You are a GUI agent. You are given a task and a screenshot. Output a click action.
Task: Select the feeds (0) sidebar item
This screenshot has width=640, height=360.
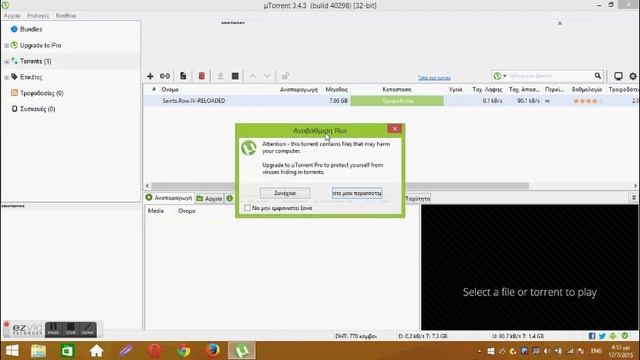click(42, 93)
